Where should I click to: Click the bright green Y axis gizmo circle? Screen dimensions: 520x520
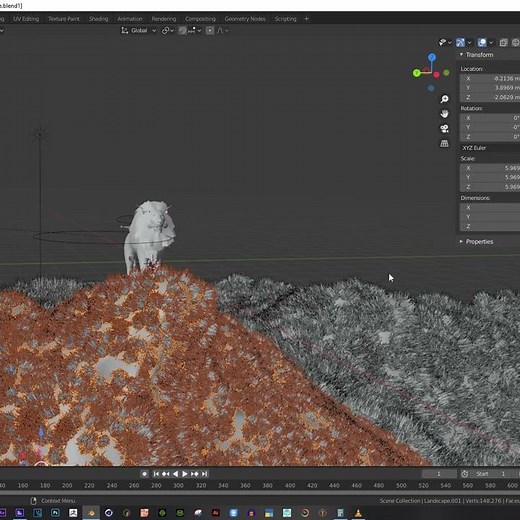pos(416,73)
